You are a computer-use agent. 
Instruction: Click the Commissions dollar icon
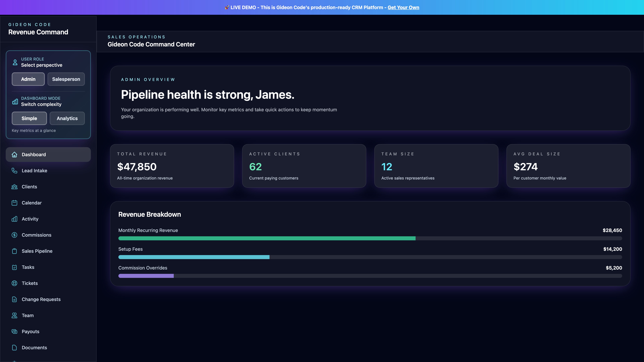pyautogui.click(x=14, y=235)
